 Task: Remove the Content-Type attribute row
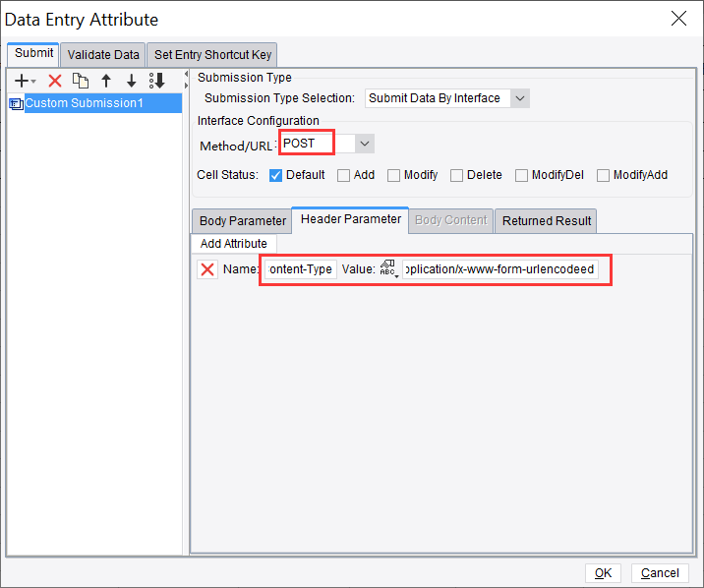coord(207,269)
